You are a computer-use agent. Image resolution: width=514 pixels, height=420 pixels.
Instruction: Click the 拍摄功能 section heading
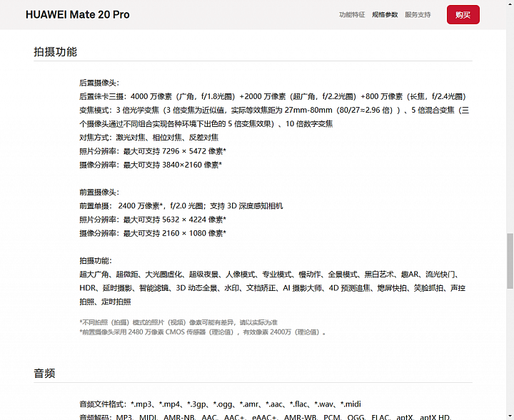point(55,52)
